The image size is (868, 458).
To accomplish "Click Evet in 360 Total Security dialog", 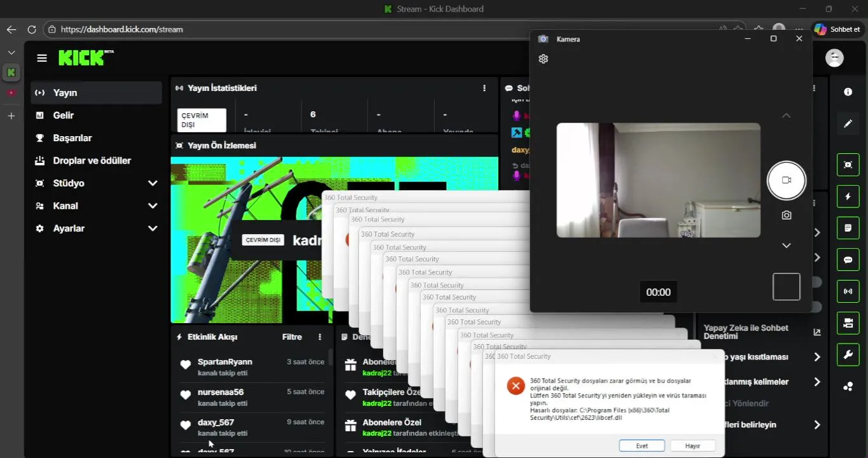I will click(x=642, y=446).
